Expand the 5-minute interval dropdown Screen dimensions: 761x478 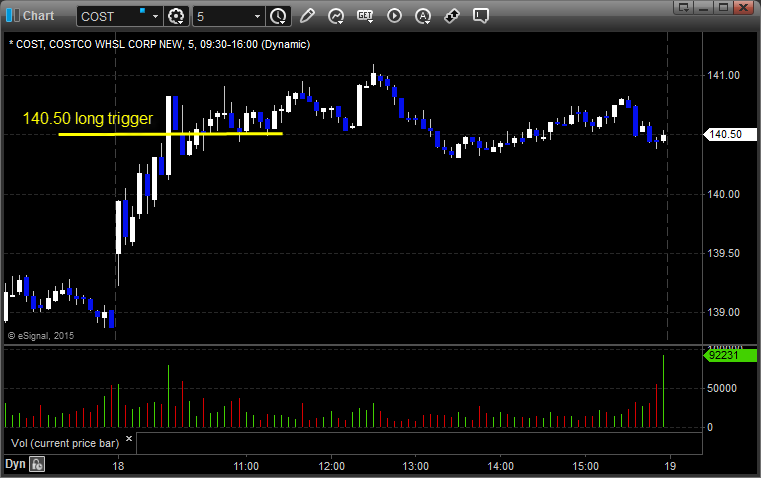coord(257,16)
